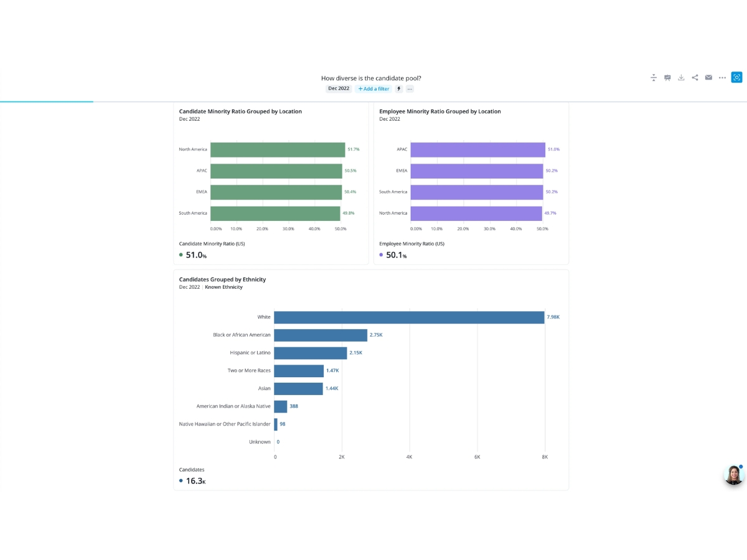Click the purple EMEA employee bar
Image resolution: width=747 pixels, height=560 pixels.
[x=477, y=170]
